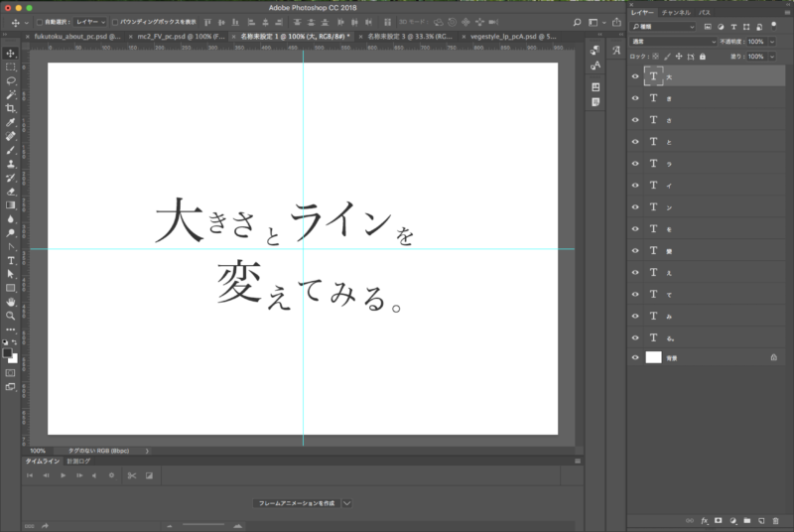Open the レイヤー auto-select target dropdown
This screenshot has height=532, width=794.
tap(90, 22)
